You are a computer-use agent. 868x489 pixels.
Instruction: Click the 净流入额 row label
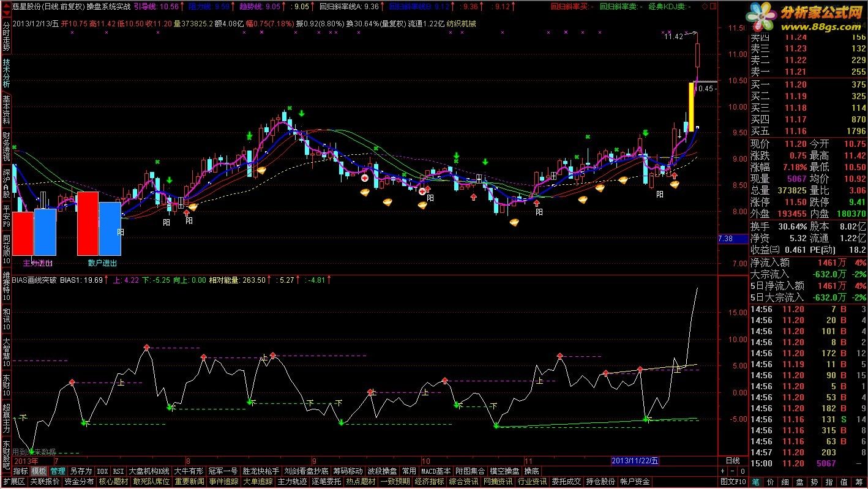click(x=770, y=263)
